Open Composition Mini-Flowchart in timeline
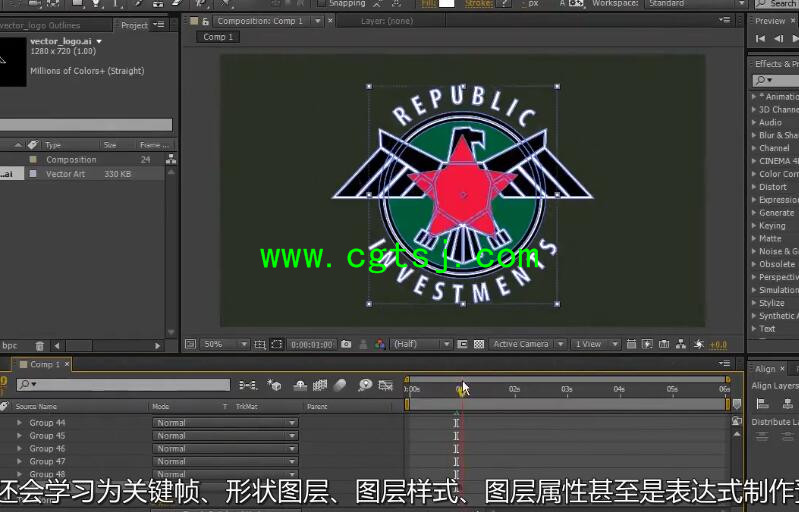799x512 pixels. [x=248, y=385]
